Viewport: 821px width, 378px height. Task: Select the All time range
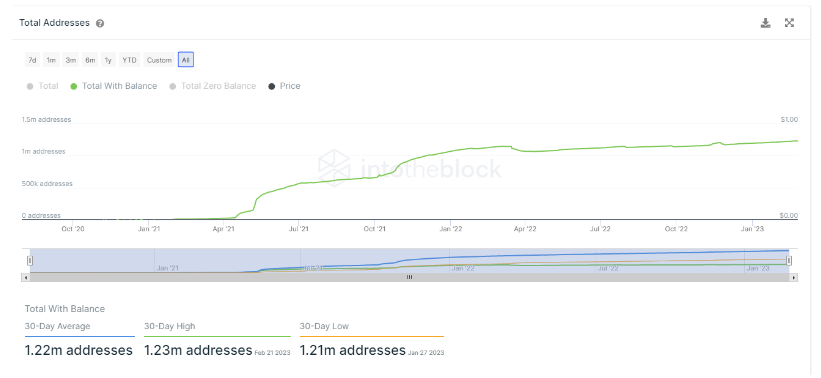186,60
